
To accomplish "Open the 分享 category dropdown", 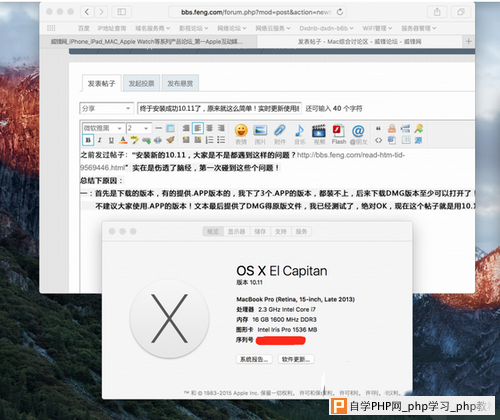I will pos(106,108).
